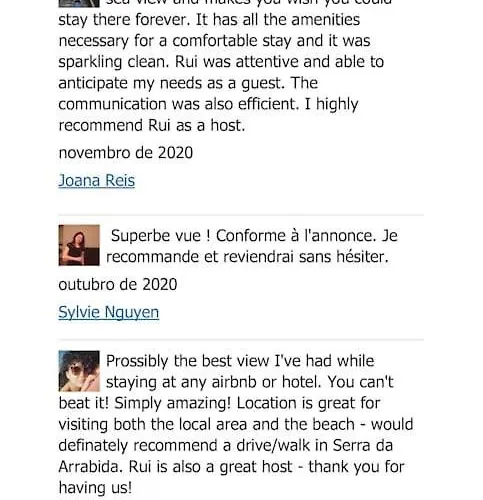Click the divider line below Joana Reis

241,215
